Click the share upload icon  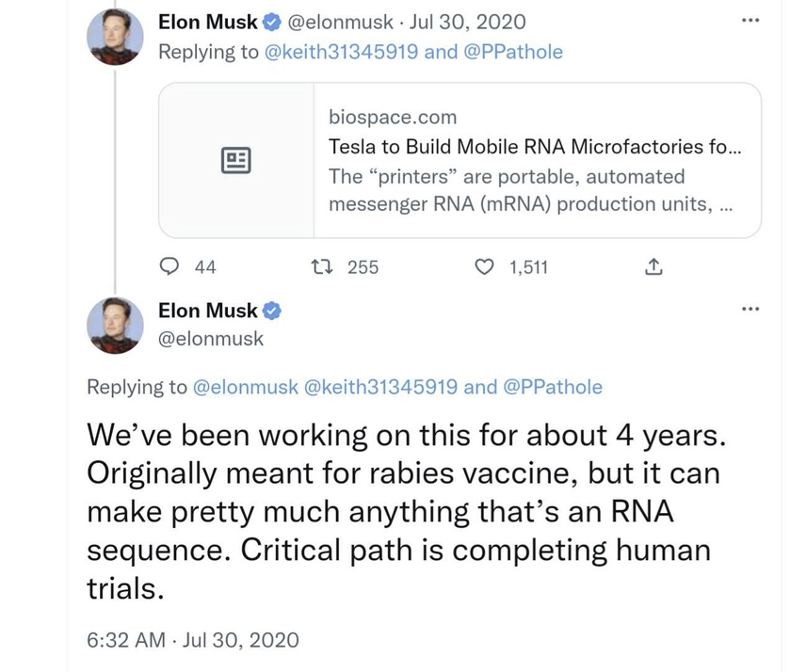pos(652,267)
